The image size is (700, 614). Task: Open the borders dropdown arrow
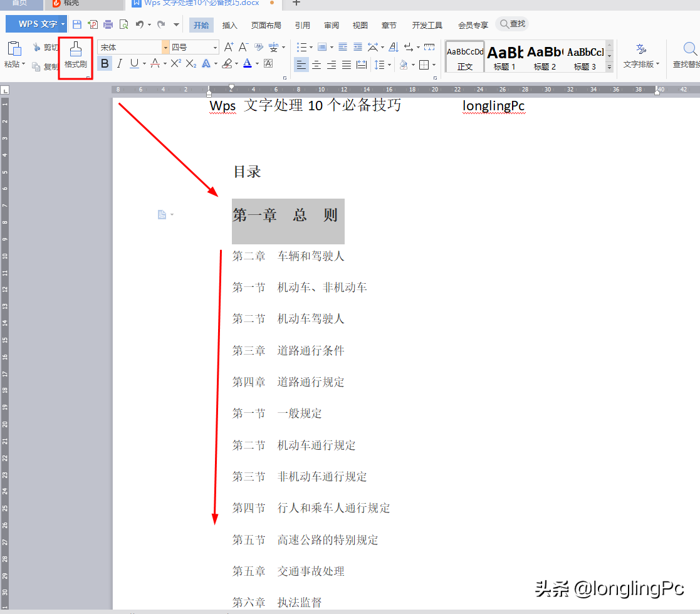coord(434,65)
